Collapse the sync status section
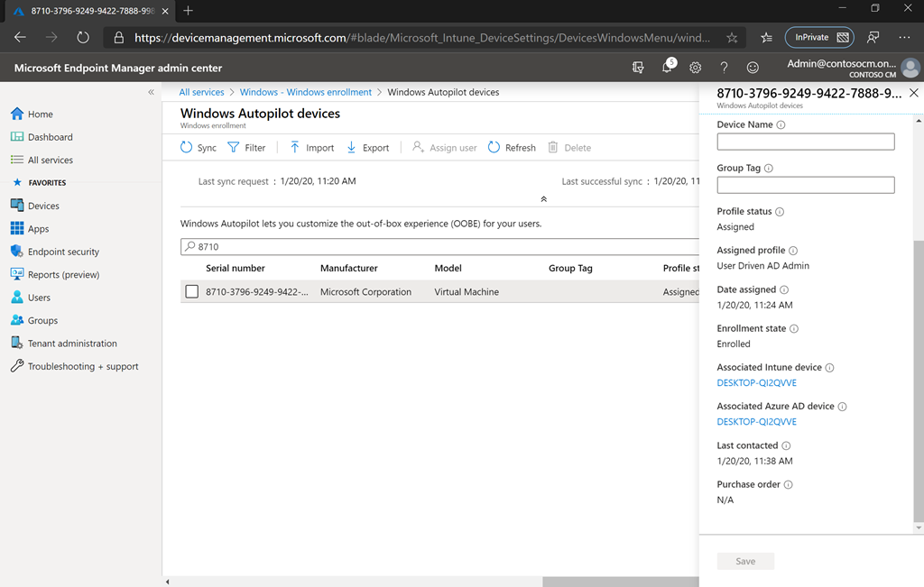Image resolution: width=924 pixels, height=587 pixels. point(543,197)
